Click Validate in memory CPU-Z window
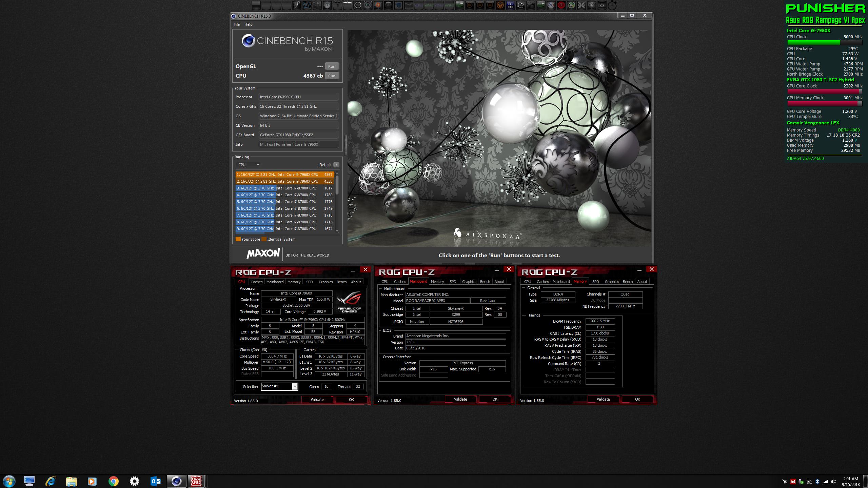The width and height of the screenshot is (868, 488). [x=603, y=399]
